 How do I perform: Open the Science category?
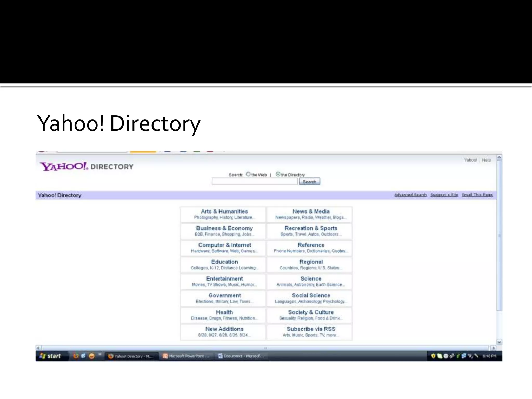[311, 278]
